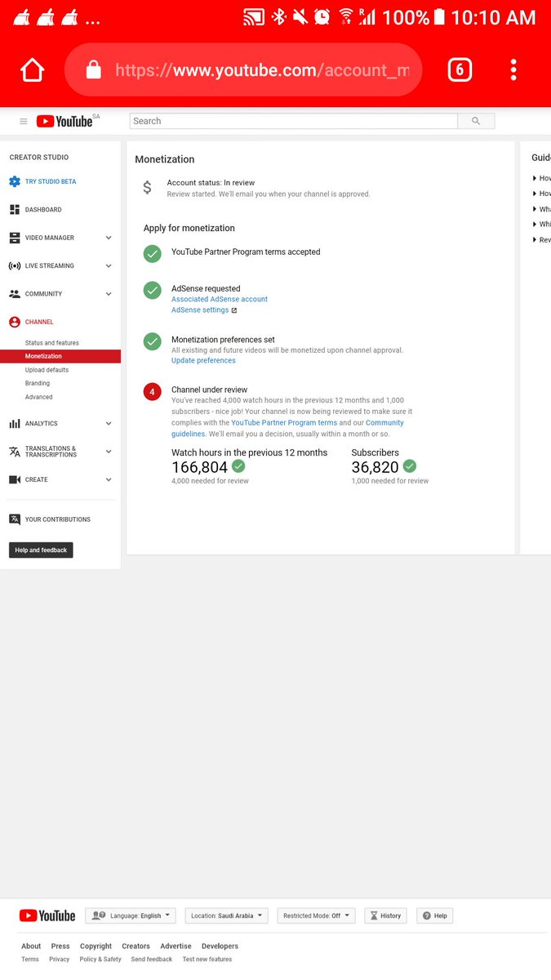Click red step 4 review badge
551x980 pixels.
pos(153,392)
